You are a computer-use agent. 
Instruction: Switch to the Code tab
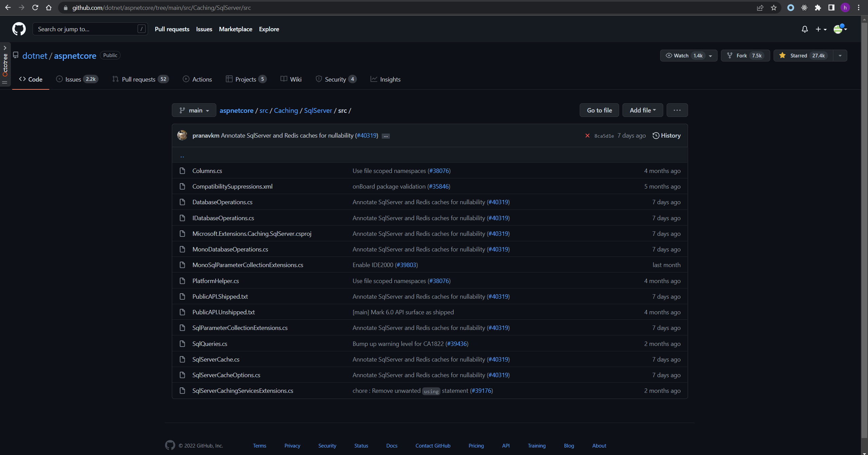point(31,79)
